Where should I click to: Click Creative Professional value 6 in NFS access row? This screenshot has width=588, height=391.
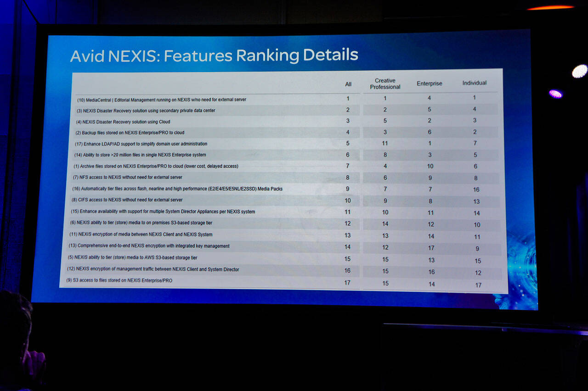(x=385, y=178)
